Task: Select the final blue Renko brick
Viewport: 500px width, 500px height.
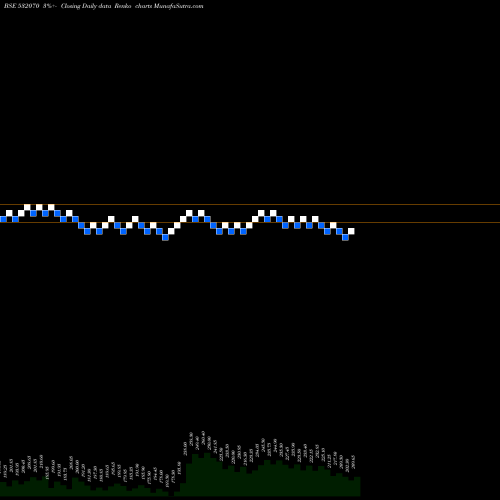Action: pos(345,237)
